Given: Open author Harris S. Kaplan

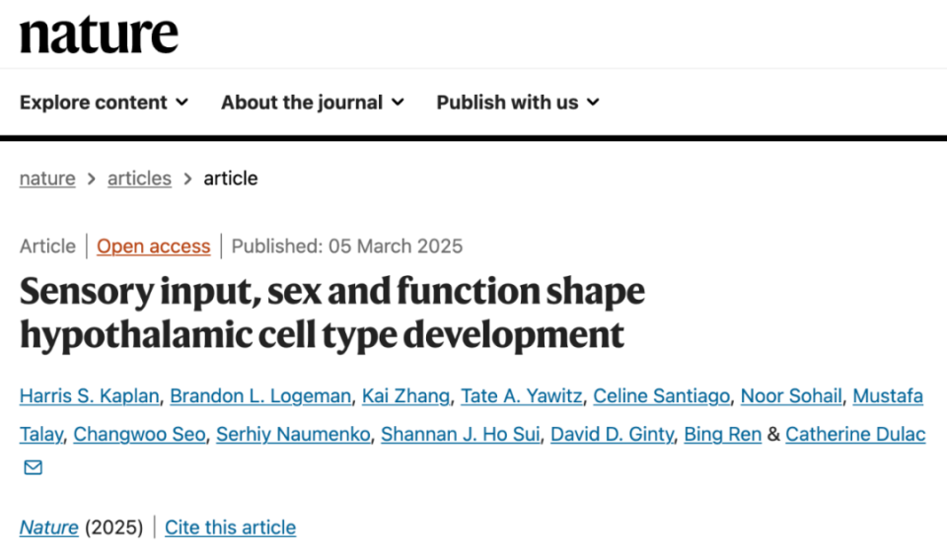Looking at the screenshot, I should (x=90, y=396).
